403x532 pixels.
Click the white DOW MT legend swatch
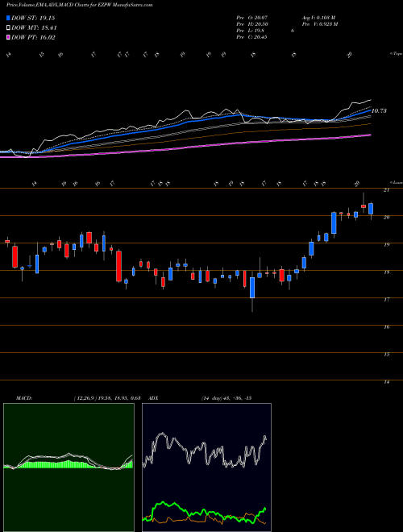pos(9,28)
